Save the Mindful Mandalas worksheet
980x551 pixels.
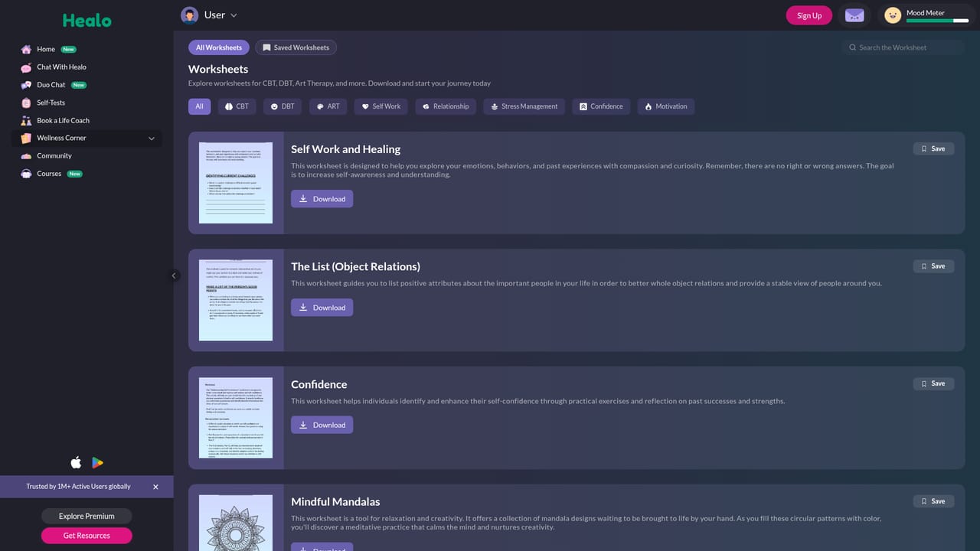[x=933, y=501]
